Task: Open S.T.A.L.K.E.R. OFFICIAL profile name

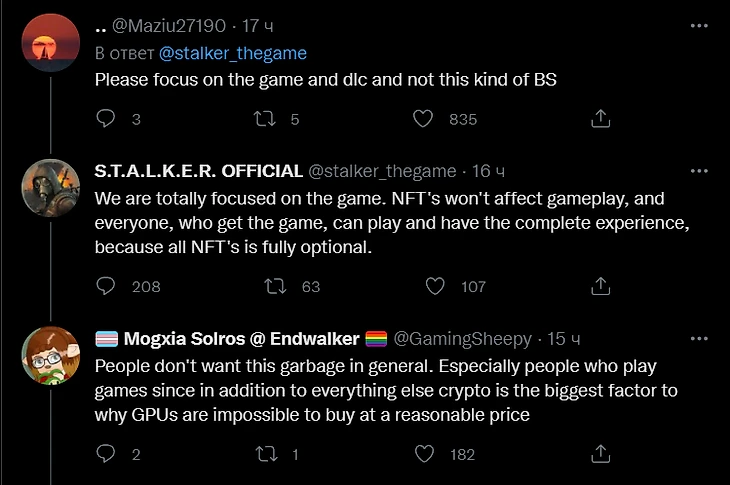Action: 198,172
